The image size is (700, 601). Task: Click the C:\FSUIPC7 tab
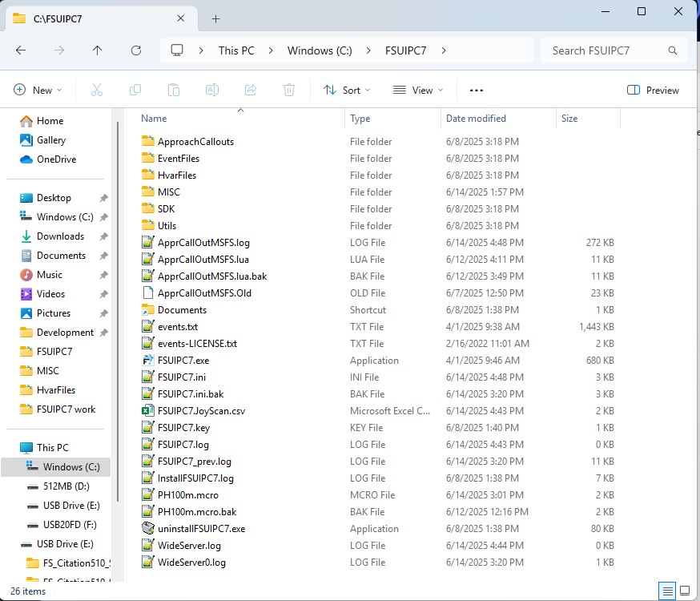pos(102,18)
